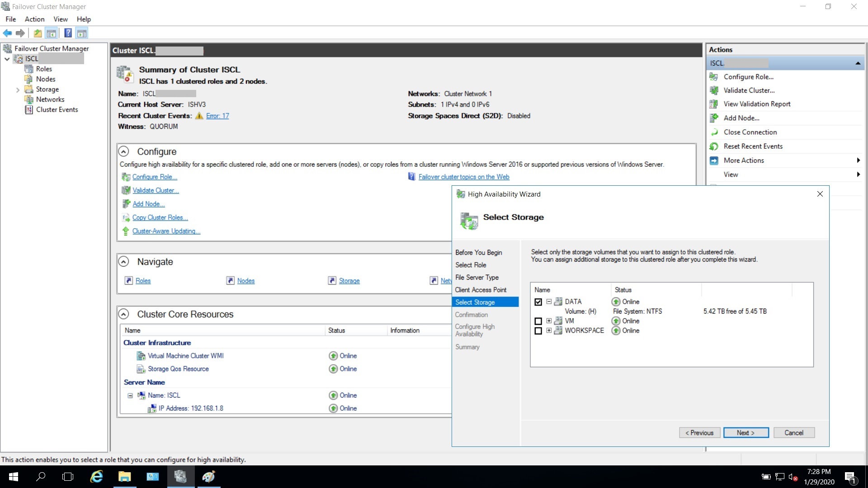Click Add Node icon in Actions pane
The height and width of the screenshot is (488, 868).
pyautogui.click(x=714, y=118)
